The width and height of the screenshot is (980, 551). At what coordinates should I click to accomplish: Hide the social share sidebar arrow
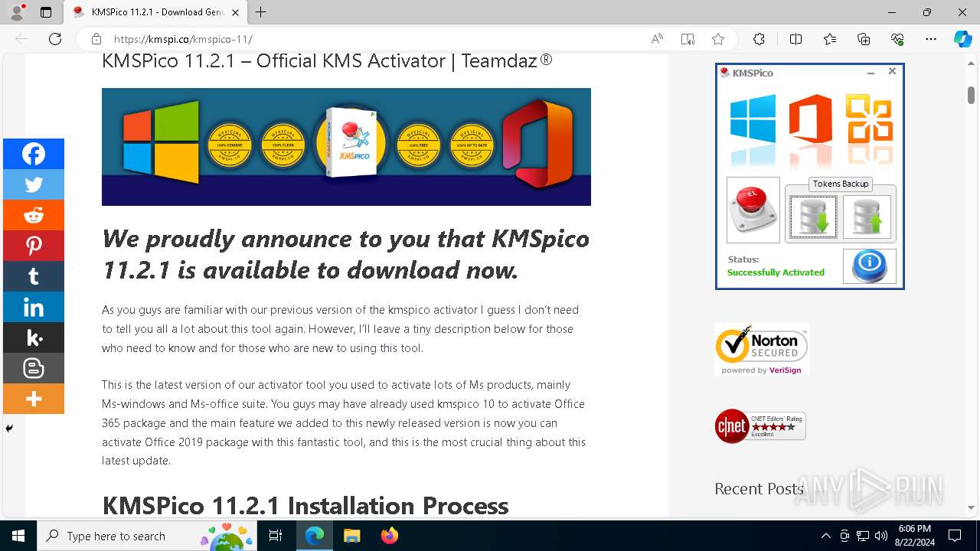pyautogui.click(x=9, y=429)
